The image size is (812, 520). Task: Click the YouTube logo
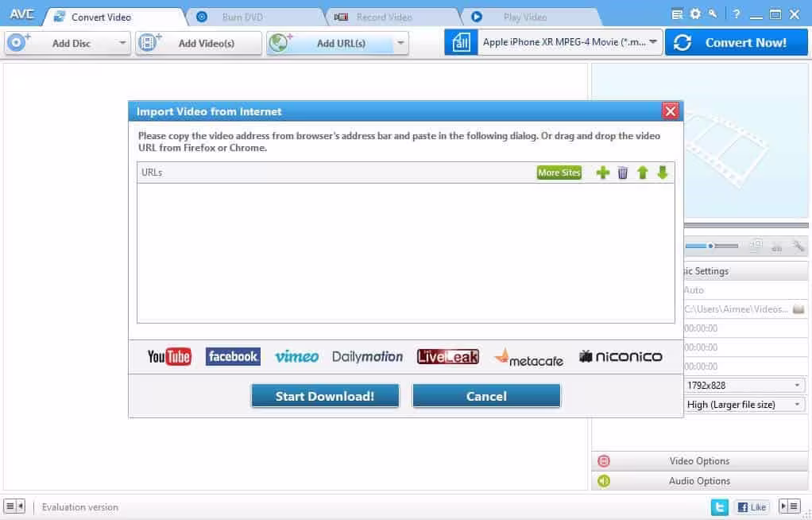(169, 357)
